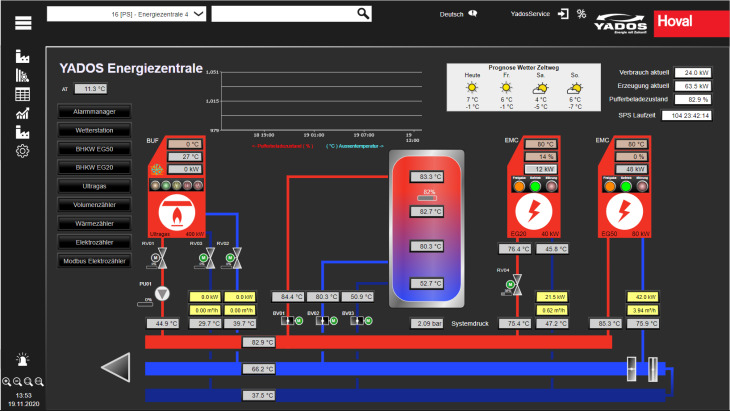Open the settings gear in sidebar
This screenshot has width=730, height=411.
point(22,151)
